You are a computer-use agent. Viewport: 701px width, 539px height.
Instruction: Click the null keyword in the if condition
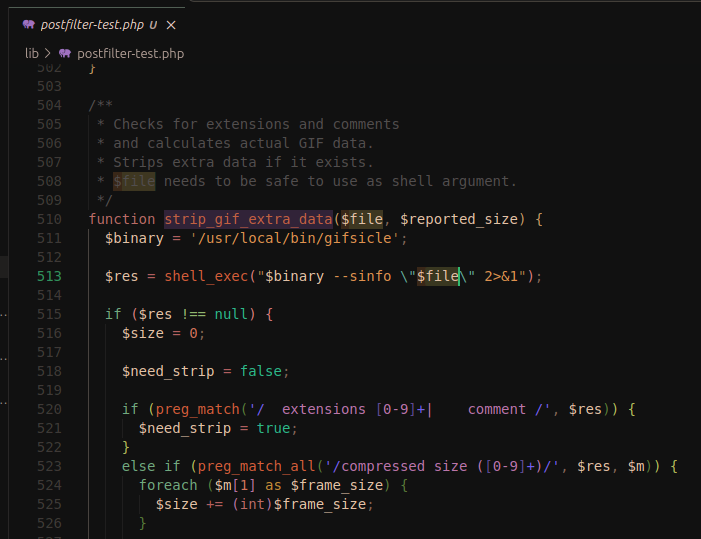pyautogui.click(x=230, y=314)
